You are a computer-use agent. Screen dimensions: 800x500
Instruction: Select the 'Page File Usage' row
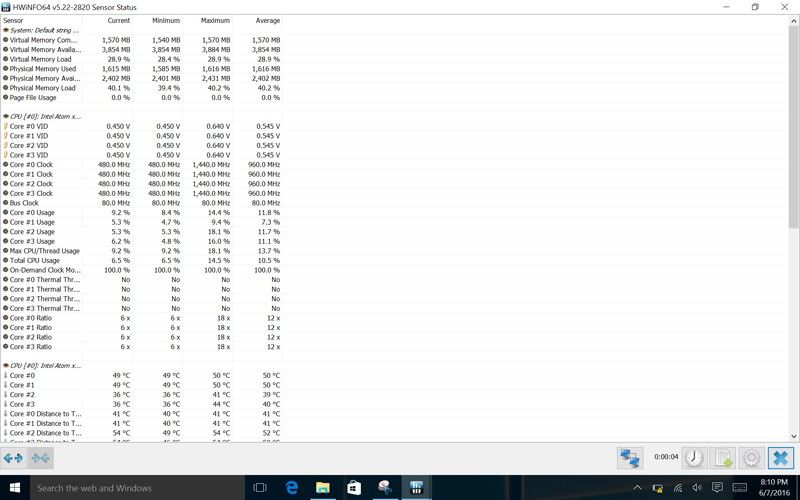pos(141,97)
